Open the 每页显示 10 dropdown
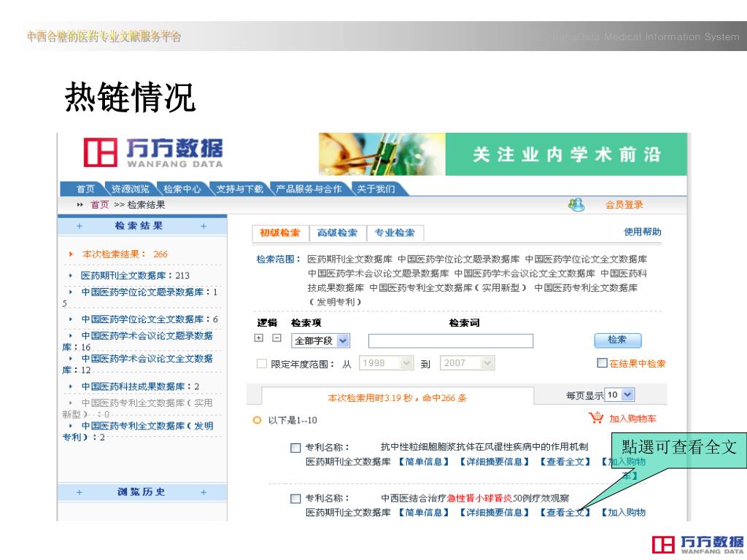Viewport: 747px width, 560px height. coord(620,394)
